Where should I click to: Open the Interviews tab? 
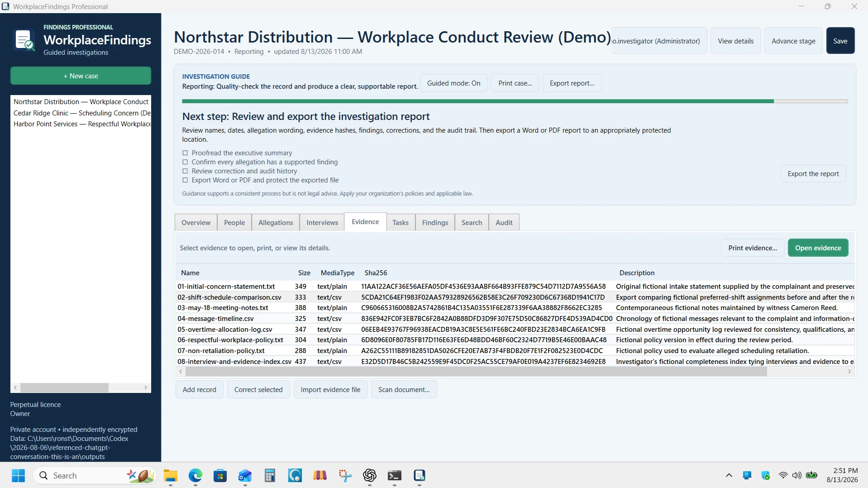click(x=322, y=222)
